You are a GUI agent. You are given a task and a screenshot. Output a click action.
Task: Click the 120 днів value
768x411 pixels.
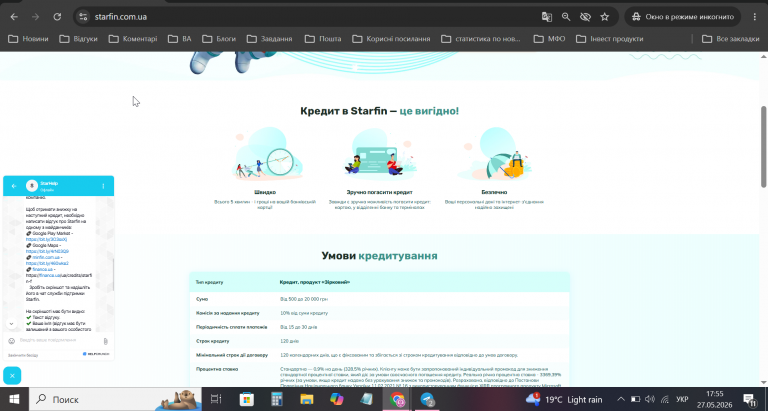click(x=289, y=341)
